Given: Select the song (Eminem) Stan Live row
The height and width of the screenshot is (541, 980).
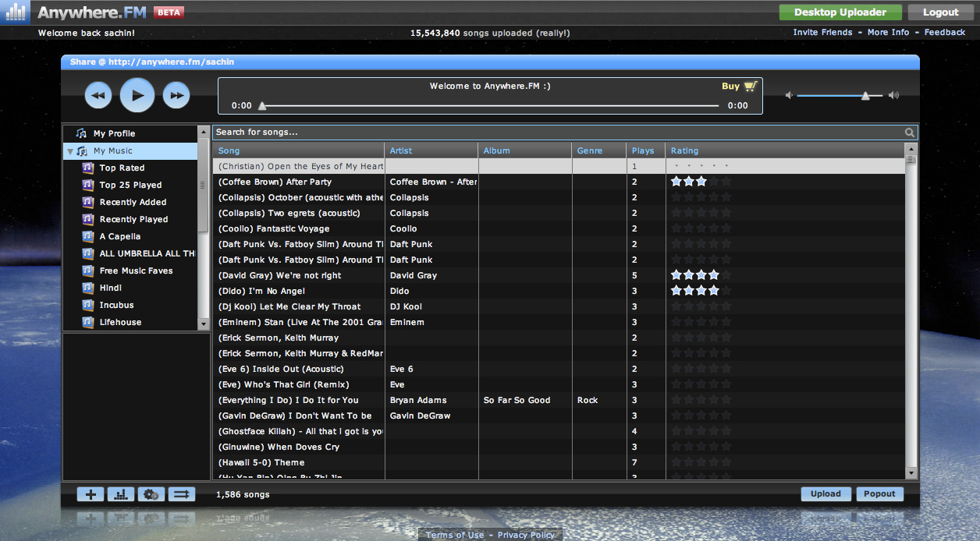Looking at the screenshot, I should coord(559,322).
